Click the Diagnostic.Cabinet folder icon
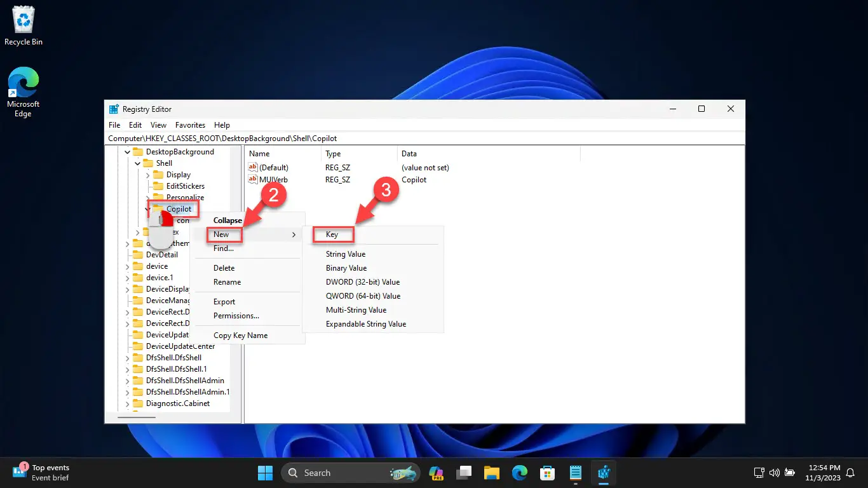Screen dimensions: 868x488 [138, 403]
